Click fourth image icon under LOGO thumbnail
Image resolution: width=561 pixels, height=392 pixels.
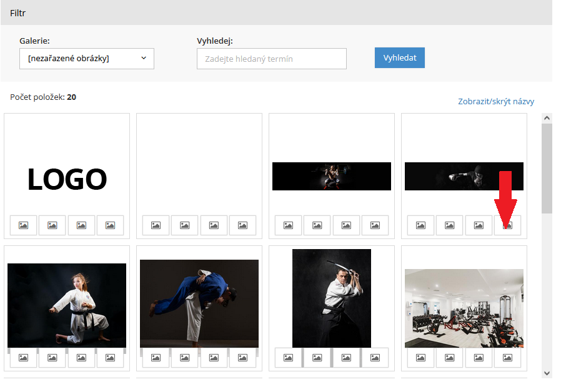[x=110, y=225]
